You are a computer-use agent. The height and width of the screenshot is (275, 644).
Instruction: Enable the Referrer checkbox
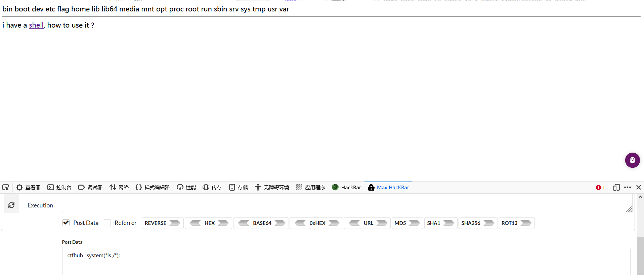108,223
